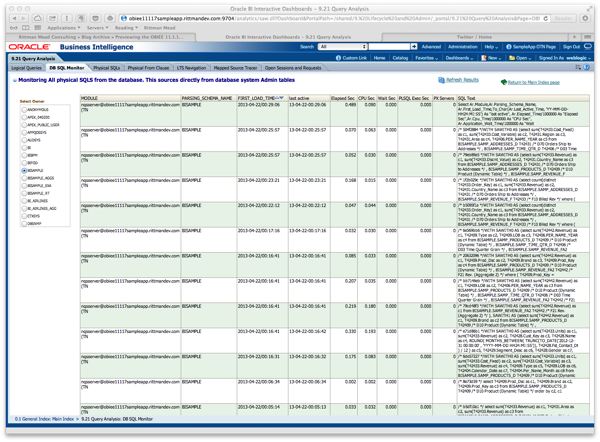The image size is (600, 442).
Task: Go back with the browser back arrow
Action: [15, 18]
